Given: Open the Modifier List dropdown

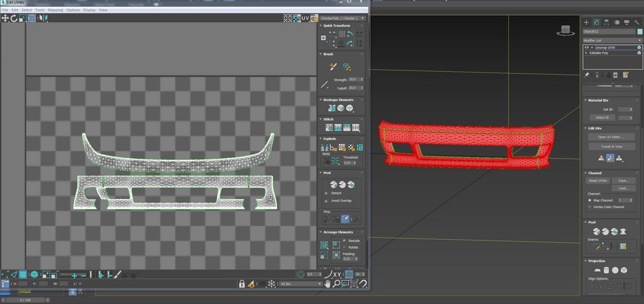Looking at the screenshot, I should (x=613, y=40).
